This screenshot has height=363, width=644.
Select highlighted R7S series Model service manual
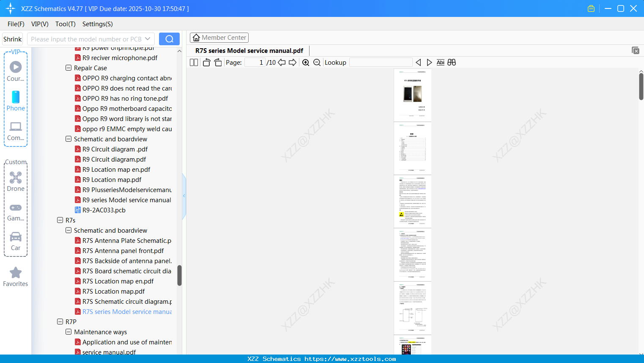point(127,311)
